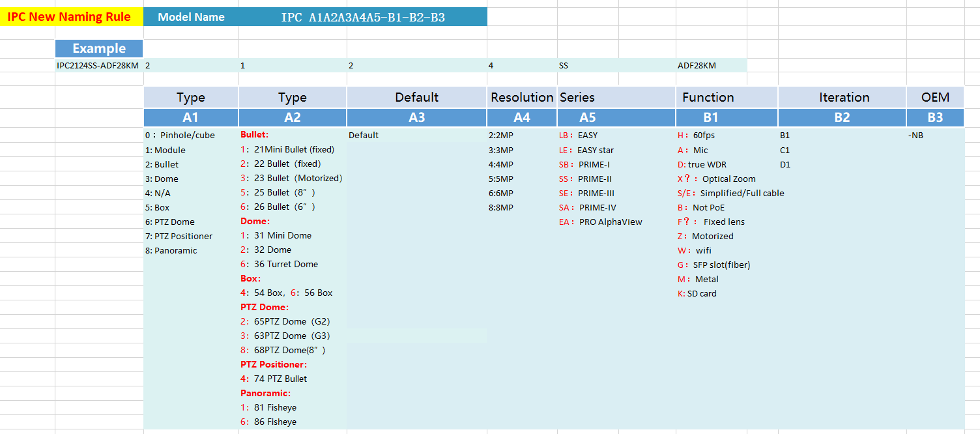The width and height of the screenshot is (980, 434).
Task: Click the blue "Example" label cell
Action: pyautogui.click(x=99, y=48)
